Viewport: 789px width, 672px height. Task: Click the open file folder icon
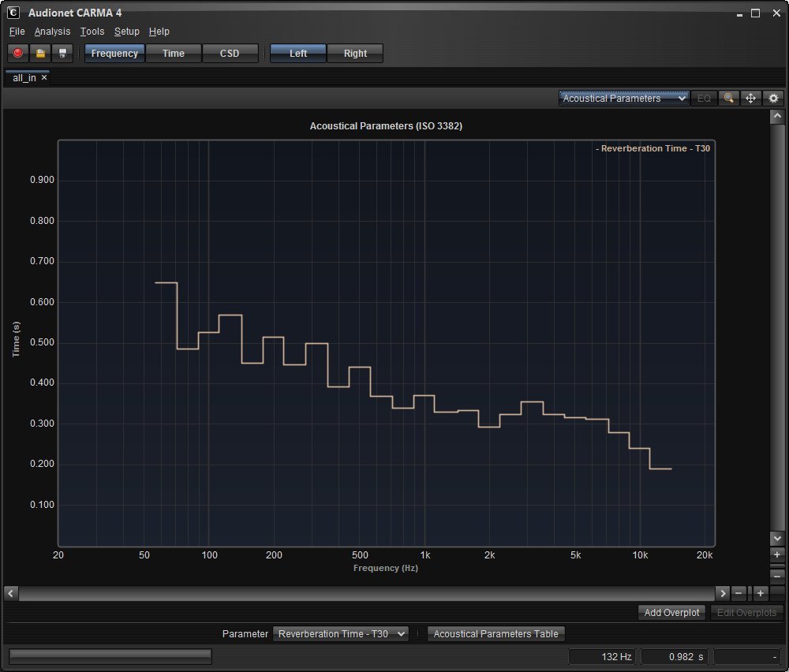tap(40, 54)
